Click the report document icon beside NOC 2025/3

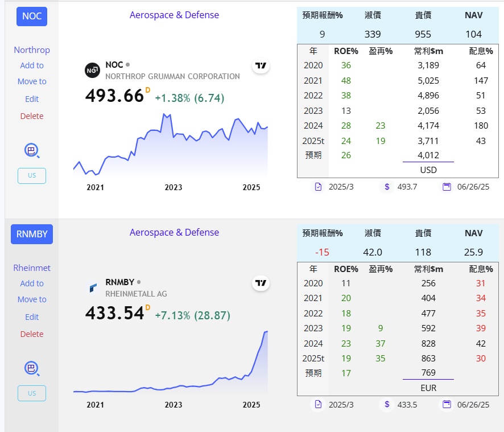tap(318, 187)
